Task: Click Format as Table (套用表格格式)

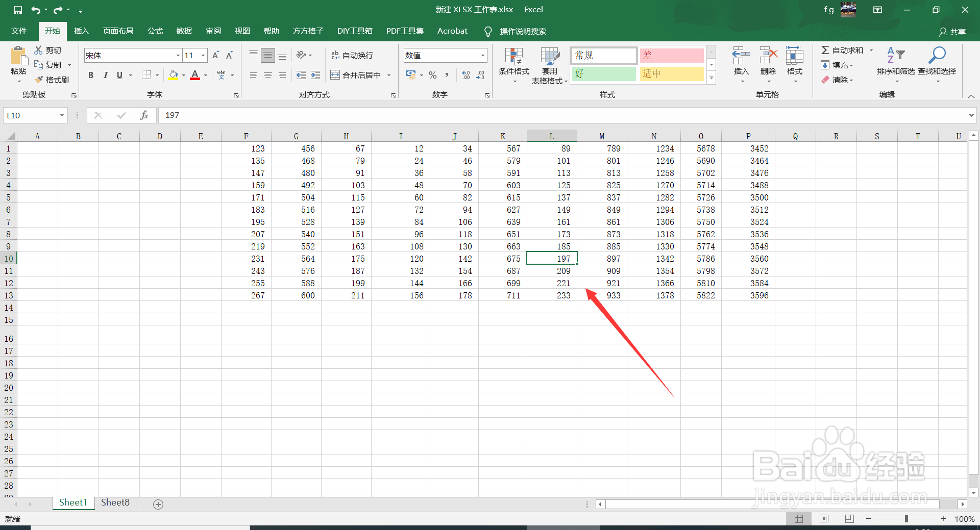Action: (550, 65)
